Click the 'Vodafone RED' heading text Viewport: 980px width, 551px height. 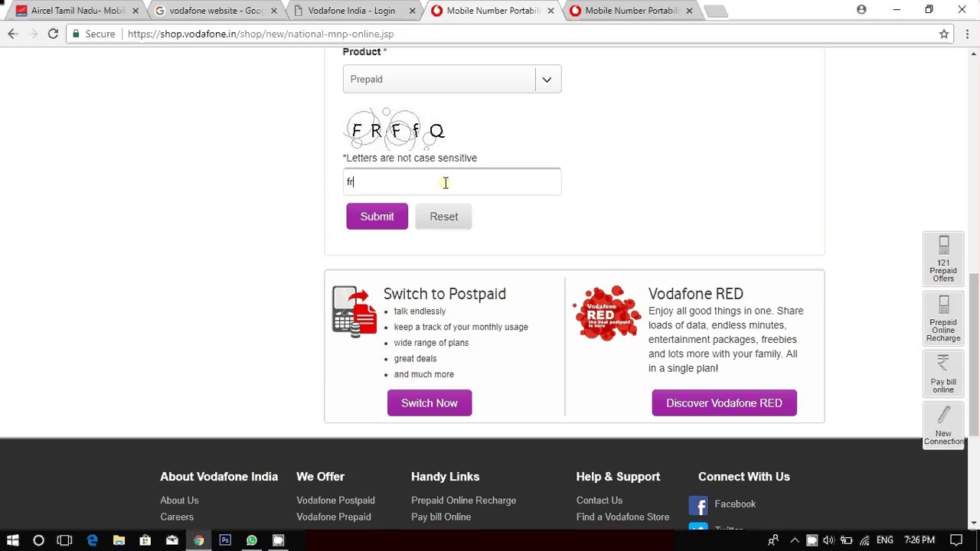point(696,294)
